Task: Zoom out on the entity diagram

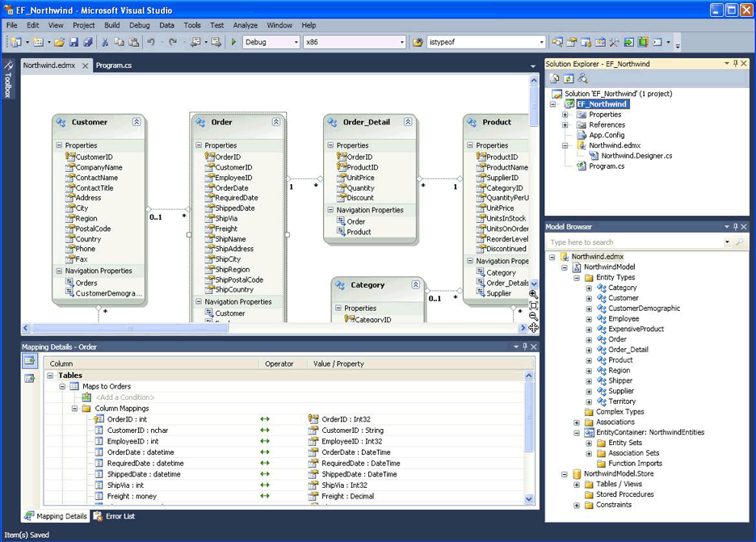Action: click(533, 317)
